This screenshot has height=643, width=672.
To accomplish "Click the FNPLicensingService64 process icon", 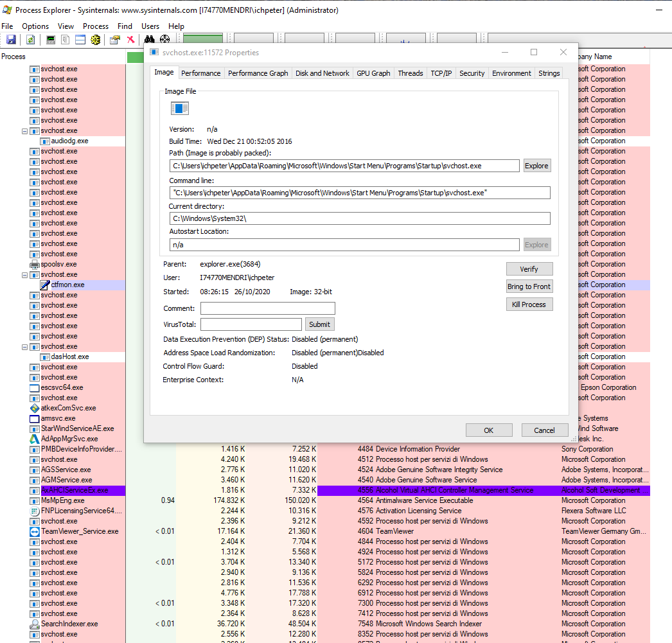I will point(35,511).
